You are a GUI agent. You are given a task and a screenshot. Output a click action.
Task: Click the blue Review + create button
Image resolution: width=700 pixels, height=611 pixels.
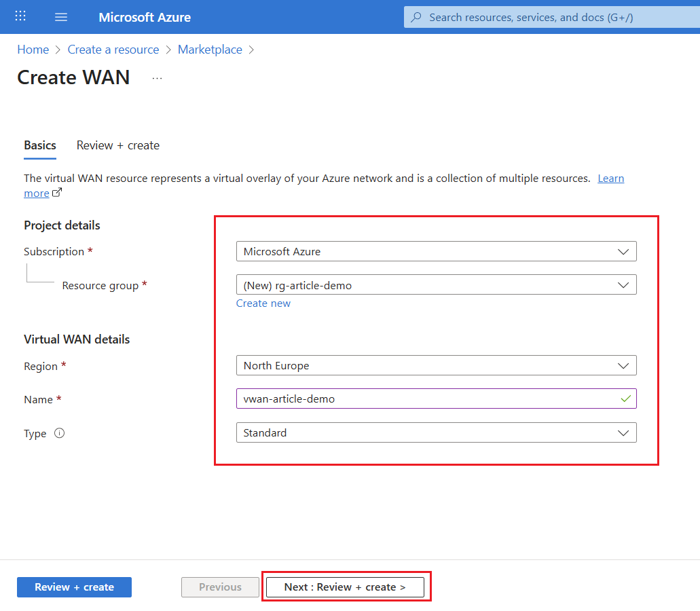[74, 587]
